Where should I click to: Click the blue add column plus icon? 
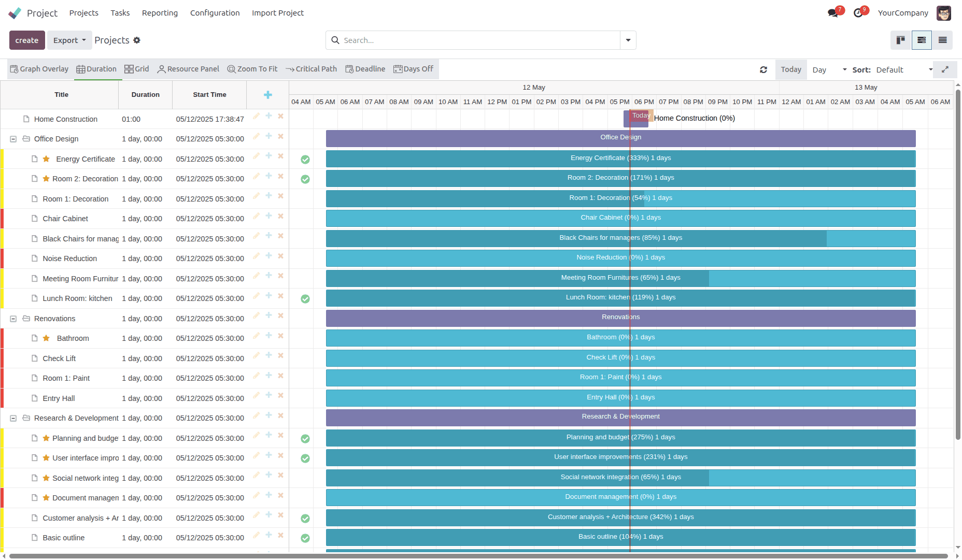267,95
